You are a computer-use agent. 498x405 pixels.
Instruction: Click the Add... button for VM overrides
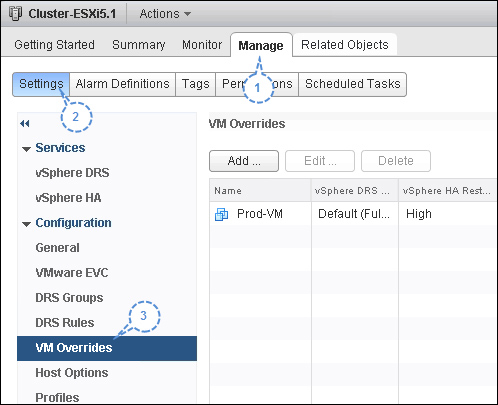pyautogui.click(x=244, y=161)
